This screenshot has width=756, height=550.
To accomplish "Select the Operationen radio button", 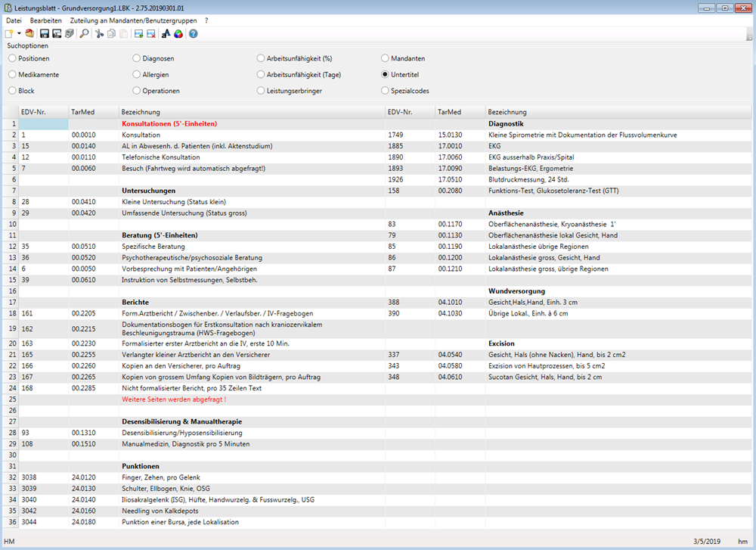I will coord(136,91).
